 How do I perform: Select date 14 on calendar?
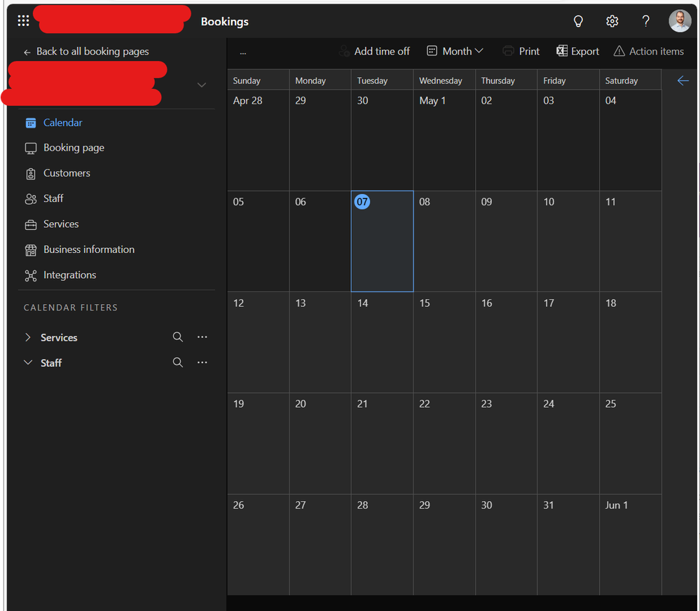[382, 343]
